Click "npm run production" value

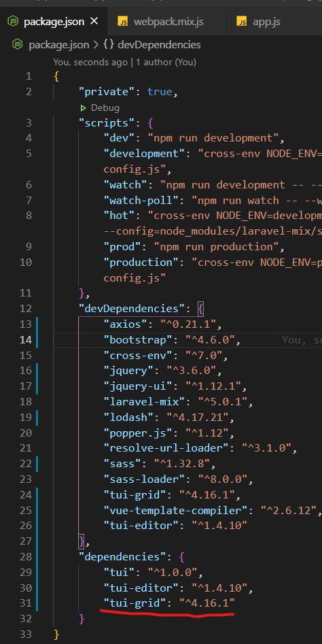[x=215, y=246]
